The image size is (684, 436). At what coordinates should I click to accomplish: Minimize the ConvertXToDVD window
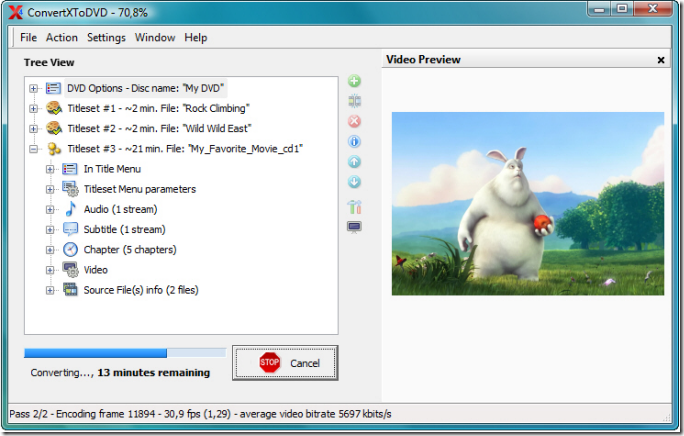point(600,9)
